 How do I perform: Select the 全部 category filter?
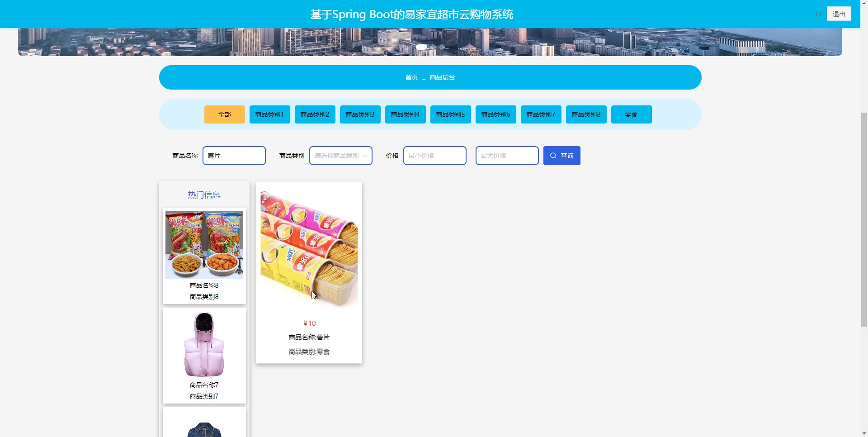pos(225,114)
